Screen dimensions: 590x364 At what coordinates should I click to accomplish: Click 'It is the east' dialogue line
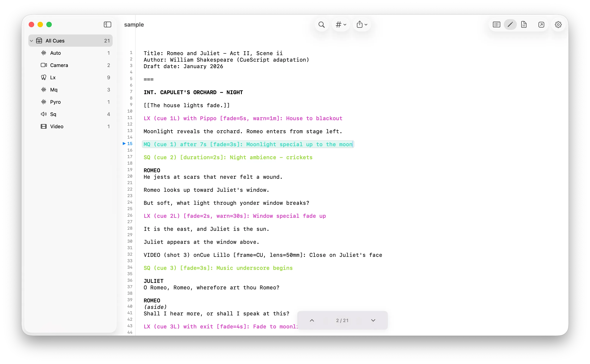point(206,229)
